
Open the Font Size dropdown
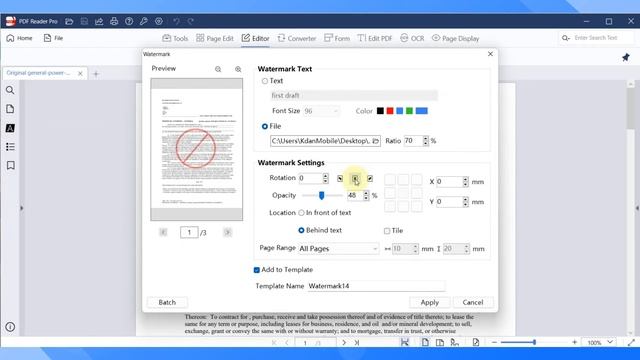[x=321, y=111]
